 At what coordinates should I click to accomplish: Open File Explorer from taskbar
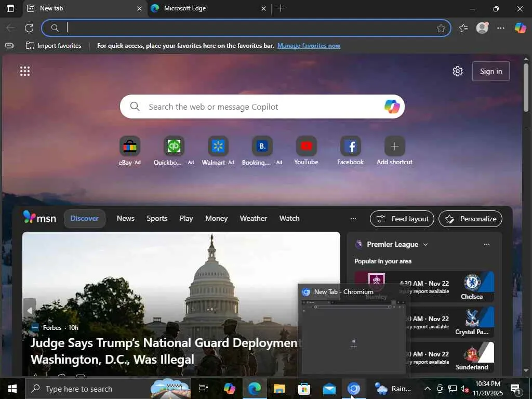[279, 389]
